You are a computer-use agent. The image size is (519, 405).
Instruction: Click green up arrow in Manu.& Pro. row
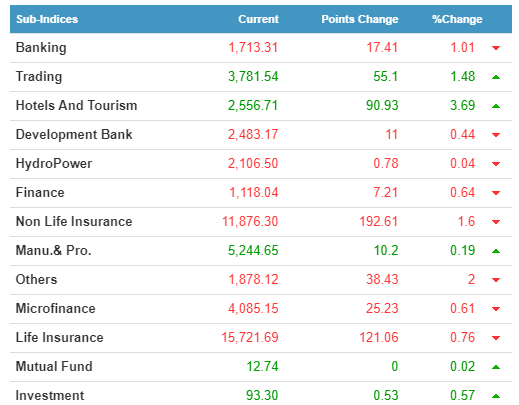point(496,251)
